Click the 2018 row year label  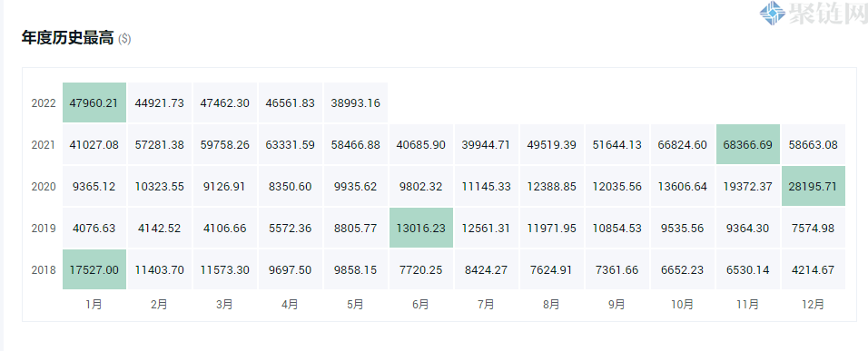tap(44, 269)
